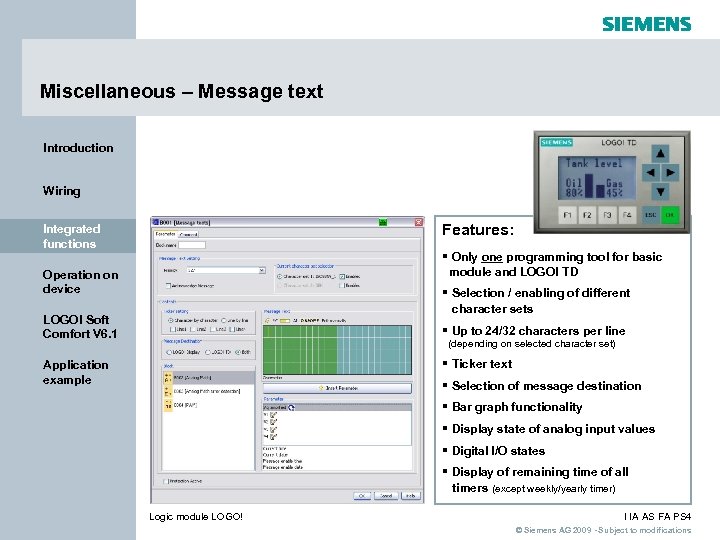
Task: Select Both as message destination
Action: click(x=238, y=352)
